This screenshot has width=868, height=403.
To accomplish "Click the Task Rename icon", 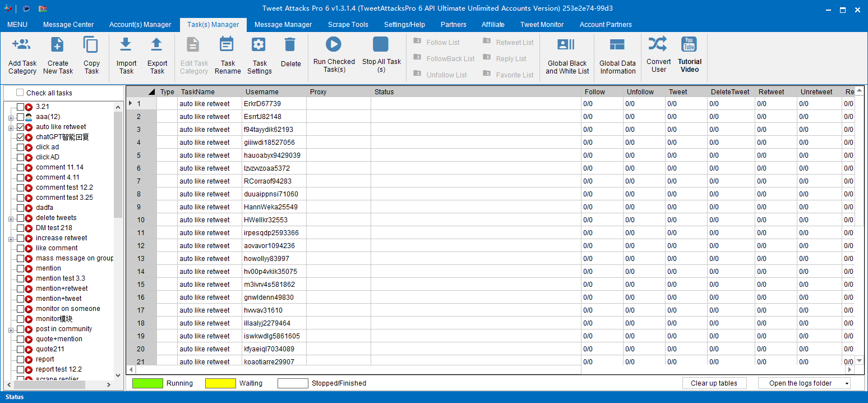I will click(x=227, y=45).
